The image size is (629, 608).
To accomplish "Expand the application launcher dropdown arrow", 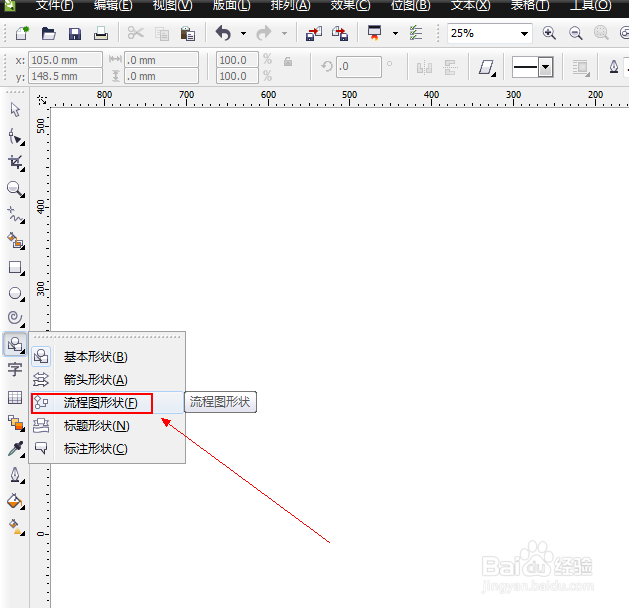I will [x=395, y=34].
